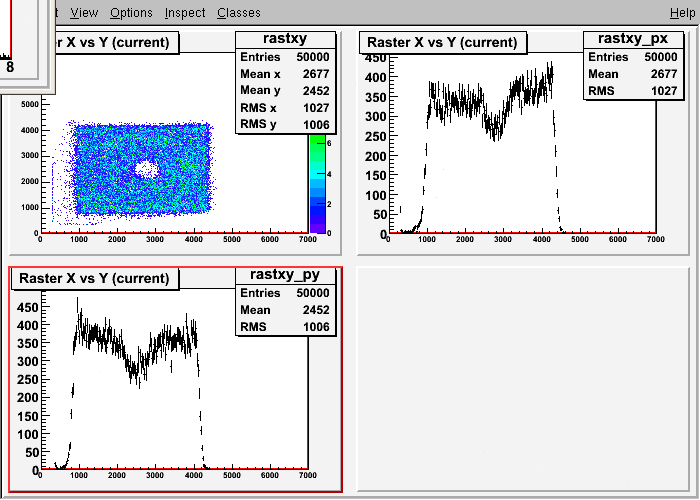Click the 5000 y-axis label of rastxy plot
The width and height of the screenshot is (700, 500).
[x=30, y=104]
